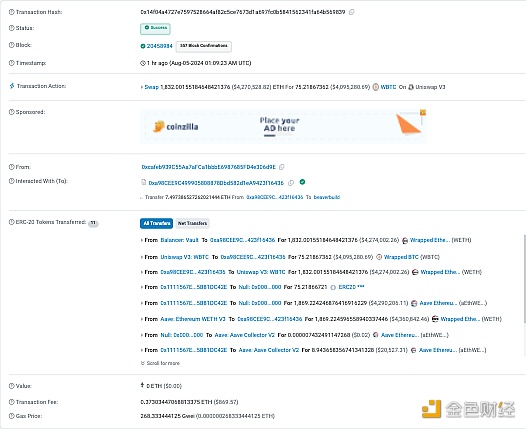Open the beaverbuild address link
526x429 pixels.
click(326, 197)
